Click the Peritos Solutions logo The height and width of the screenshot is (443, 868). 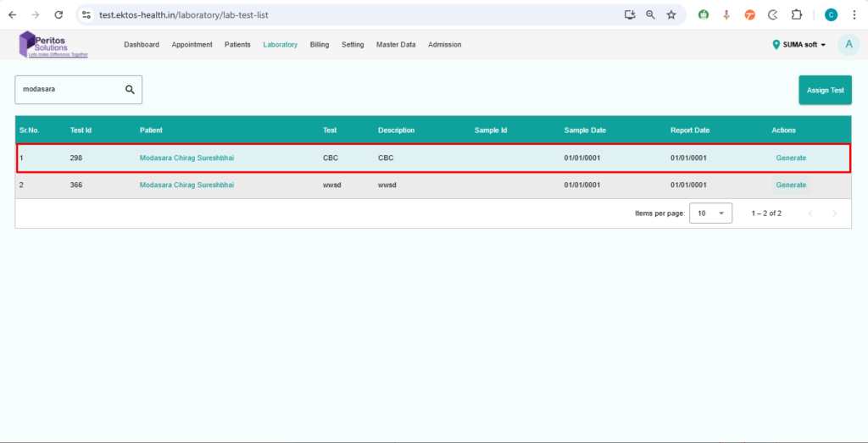(x=53, y=45)
